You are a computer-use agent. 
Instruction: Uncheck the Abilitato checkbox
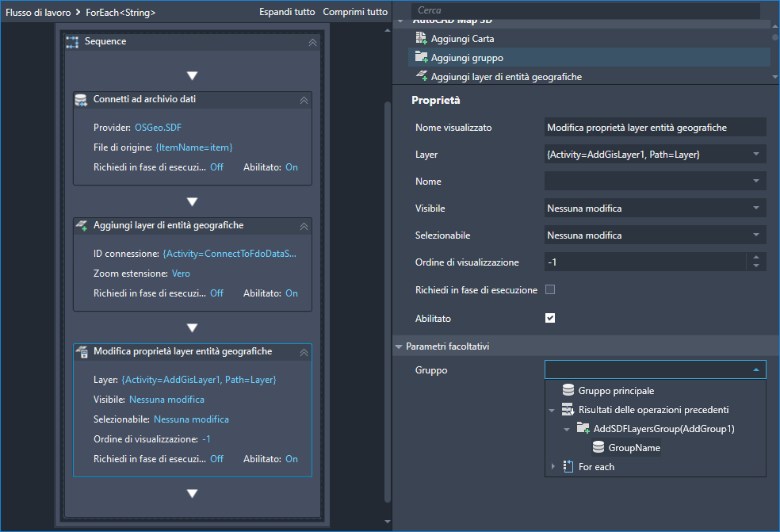550,318
